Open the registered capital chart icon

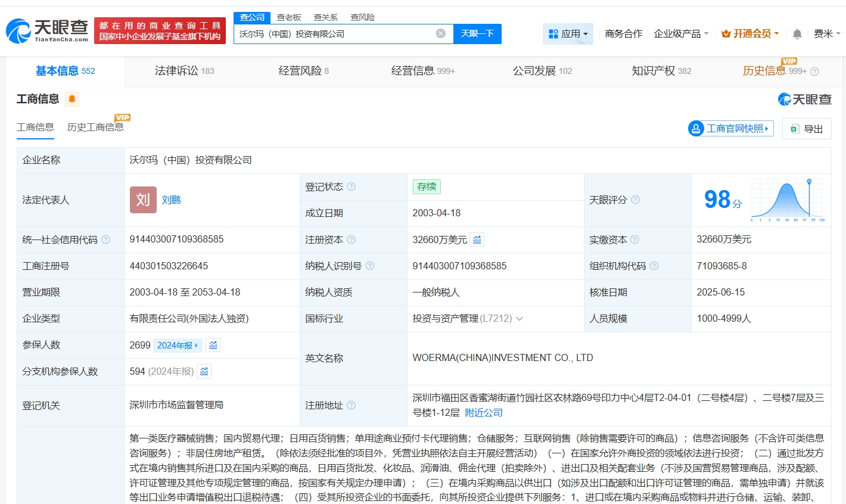point(477,239)
